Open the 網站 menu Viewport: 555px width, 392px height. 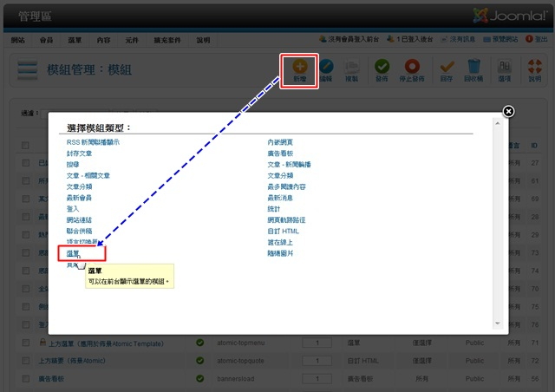pos(17,40)
